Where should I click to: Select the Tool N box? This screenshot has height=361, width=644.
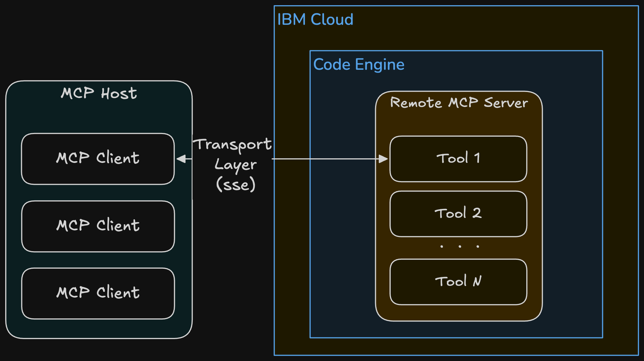pyautogui.click(x=458, y=282)
